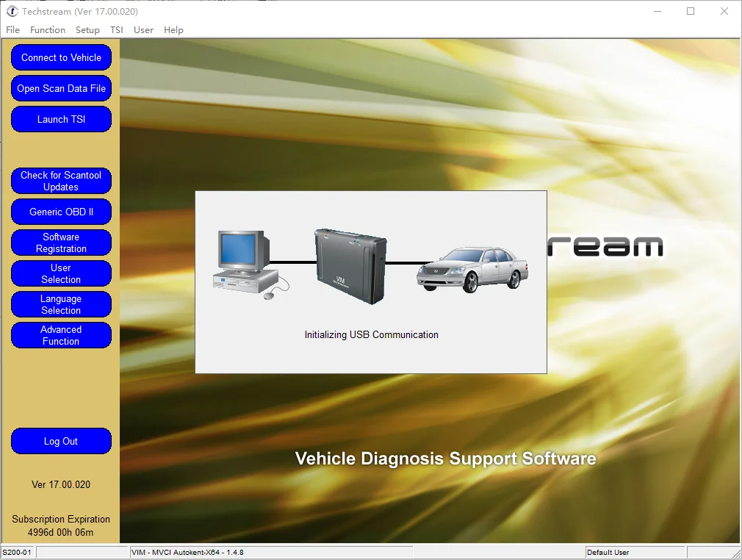Viewport: 742px width, 560px height.
Task: Start Generic OBD II diagnosis
Action: (x=61, y=212)
